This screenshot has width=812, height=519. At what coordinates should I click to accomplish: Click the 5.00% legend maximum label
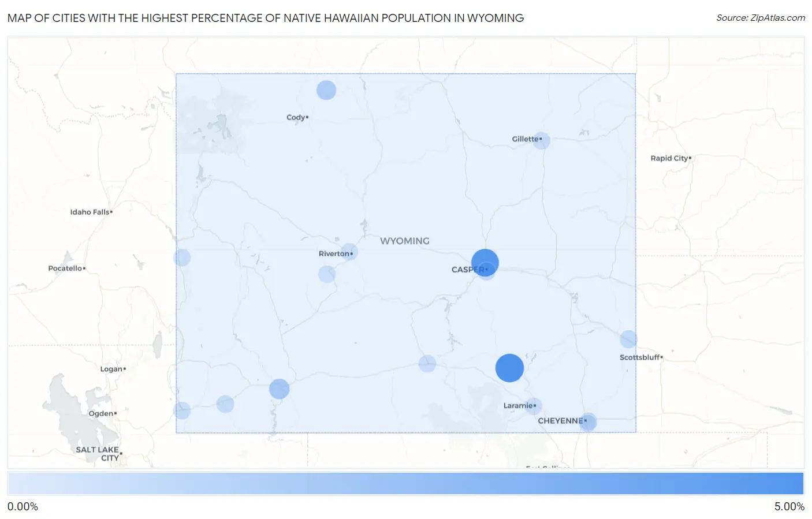coord(789,507)
